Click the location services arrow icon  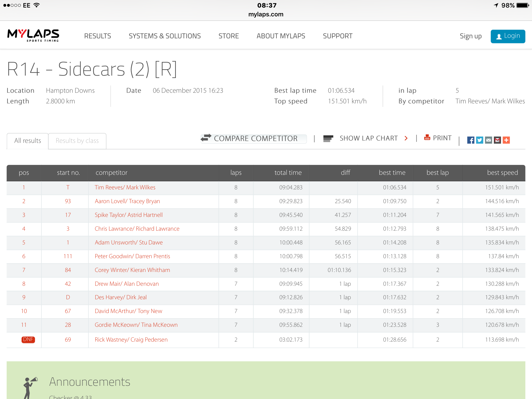(496, 5)
